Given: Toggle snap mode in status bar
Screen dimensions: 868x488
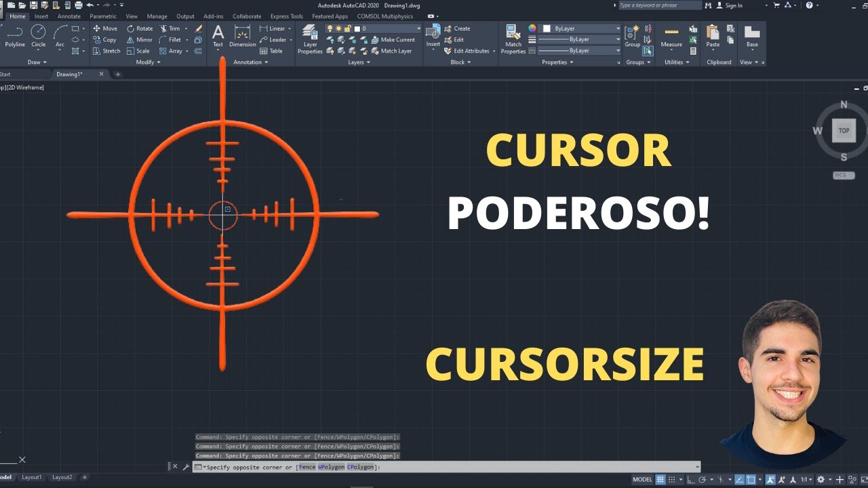Looking at the screenshot, I should pyautogui.click(x=671, y=479).
